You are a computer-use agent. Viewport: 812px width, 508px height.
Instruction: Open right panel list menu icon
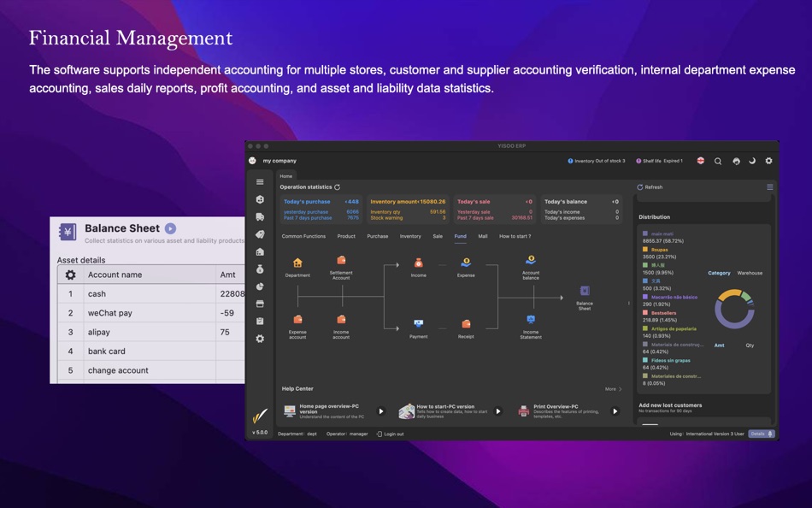click(x=770, y=187)
